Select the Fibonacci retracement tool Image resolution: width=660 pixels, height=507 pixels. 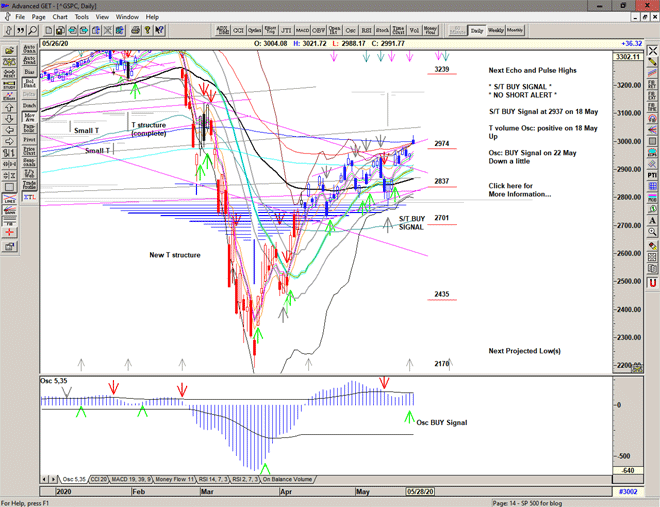point(652,85)
